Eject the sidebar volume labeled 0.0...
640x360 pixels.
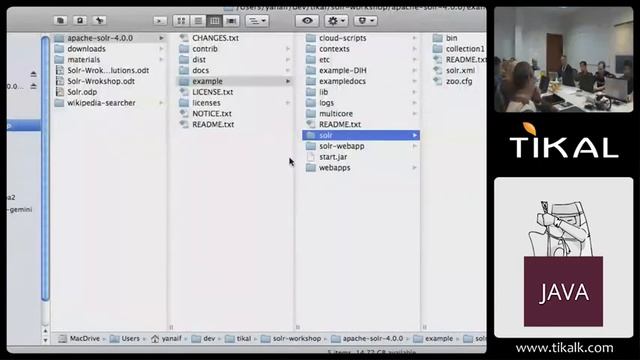click(33, 86)
